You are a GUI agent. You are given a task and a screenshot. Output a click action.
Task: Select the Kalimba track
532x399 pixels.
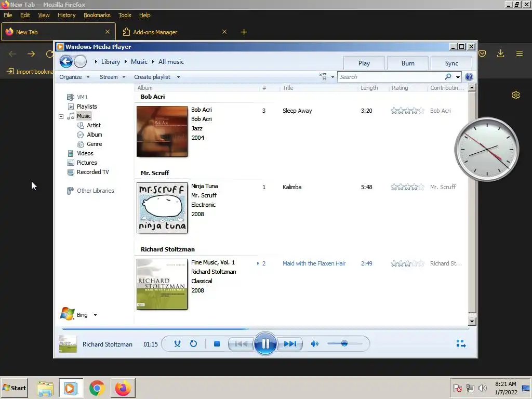pos(292,187)
